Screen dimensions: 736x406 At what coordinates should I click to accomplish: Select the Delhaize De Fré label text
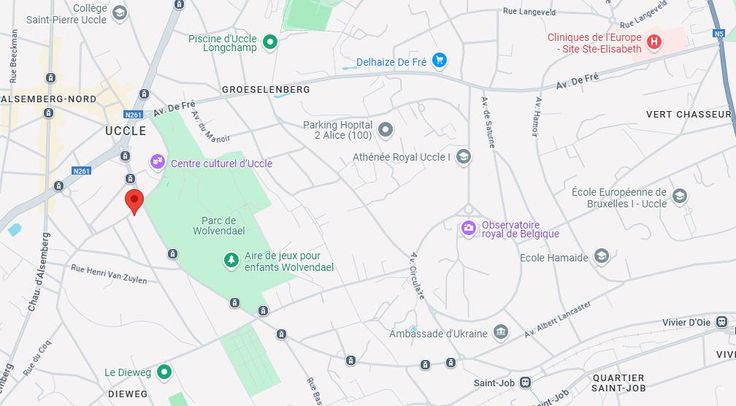(x=391, y=62)
